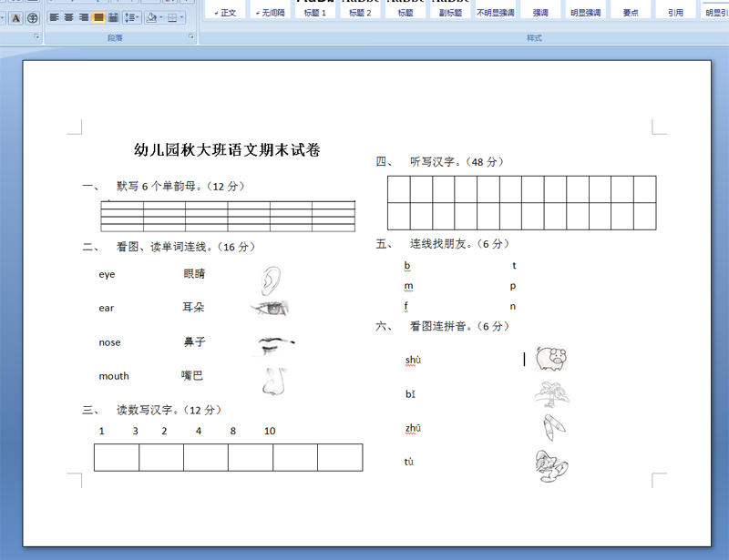The height and width of the screenshot is (560, 729).
Task: Click the letter 'f' in section five
Action: tap(406, 306)
